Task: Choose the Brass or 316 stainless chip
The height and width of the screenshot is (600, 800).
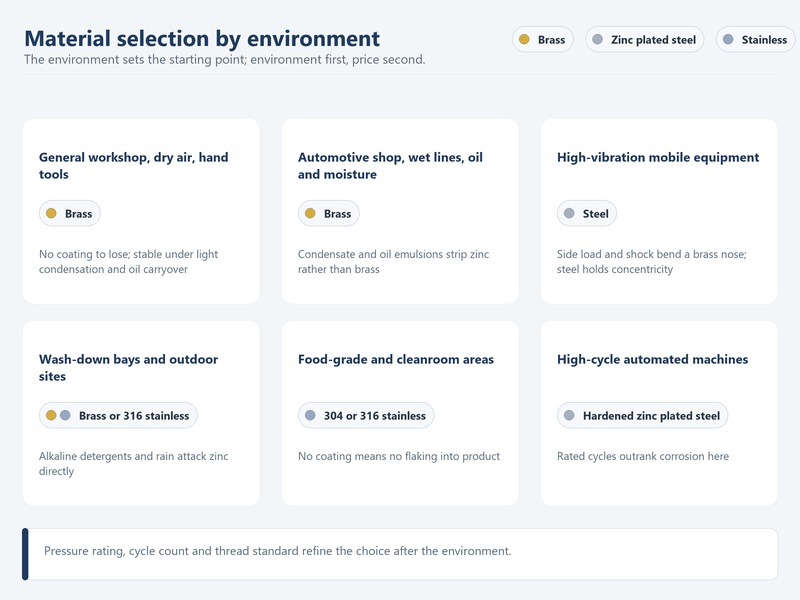Action: pos(118,415)
